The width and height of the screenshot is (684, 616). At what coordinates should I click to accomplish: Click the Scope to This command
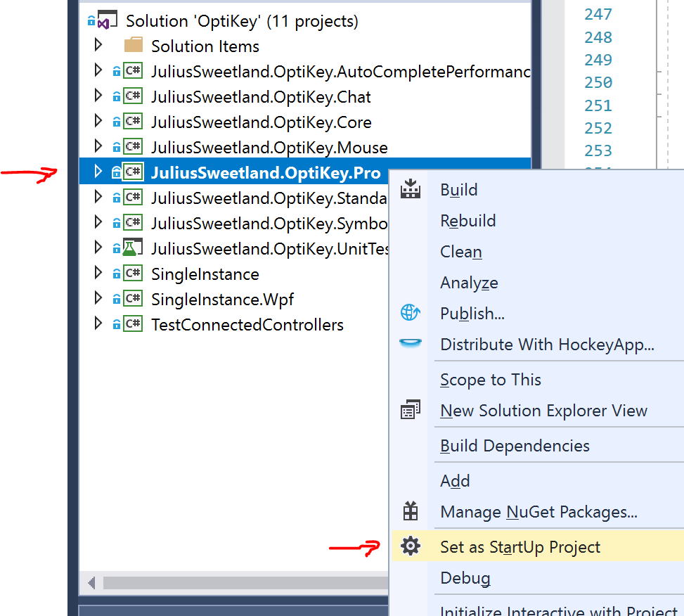click(490, 379)
